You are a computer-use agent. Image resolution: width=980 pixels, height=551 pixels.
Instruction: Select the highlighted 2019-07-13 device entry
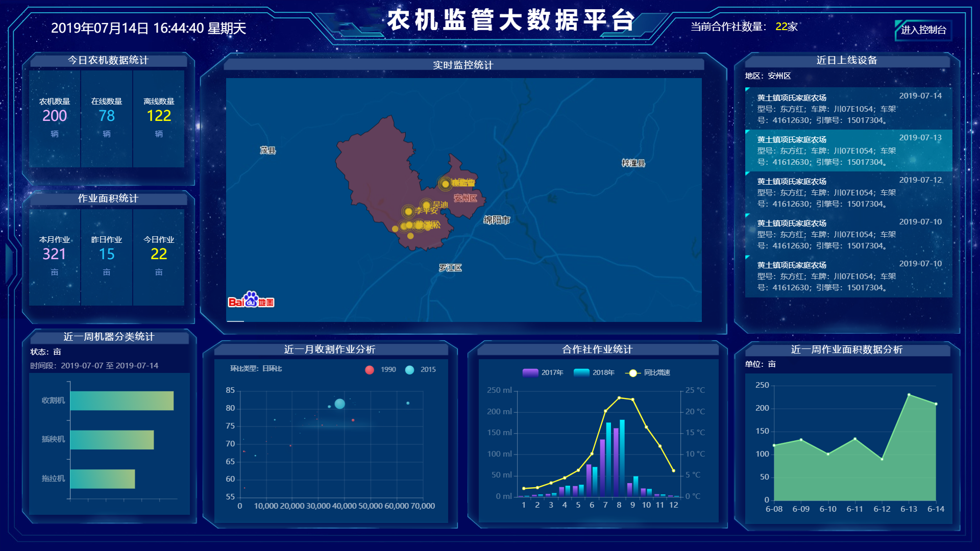coord(848,150)
